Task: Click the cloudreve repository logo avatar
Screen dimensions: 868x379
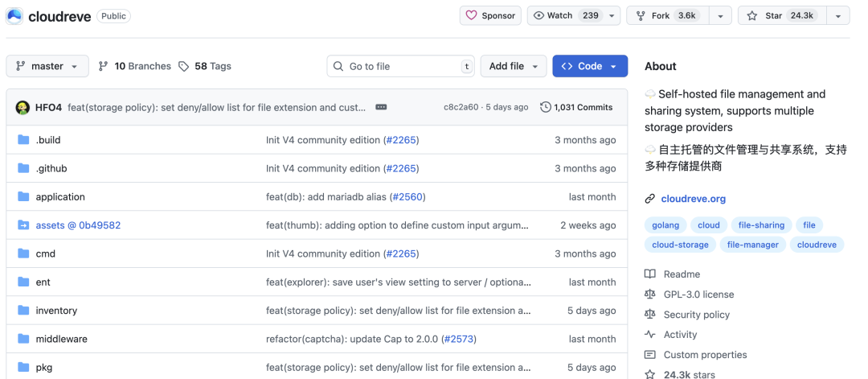Action: (x=14, y=16)
